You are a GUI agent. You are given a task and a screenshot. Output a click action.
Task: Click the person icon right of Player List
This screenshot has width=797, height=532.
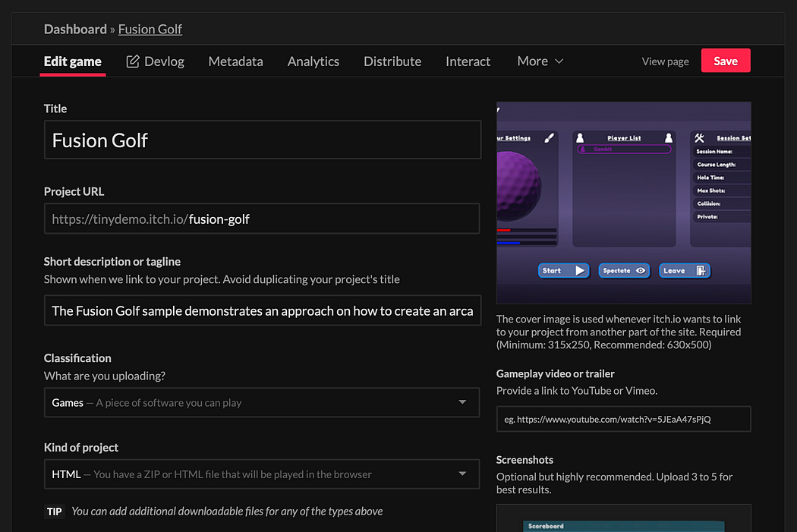click(669, 137)
